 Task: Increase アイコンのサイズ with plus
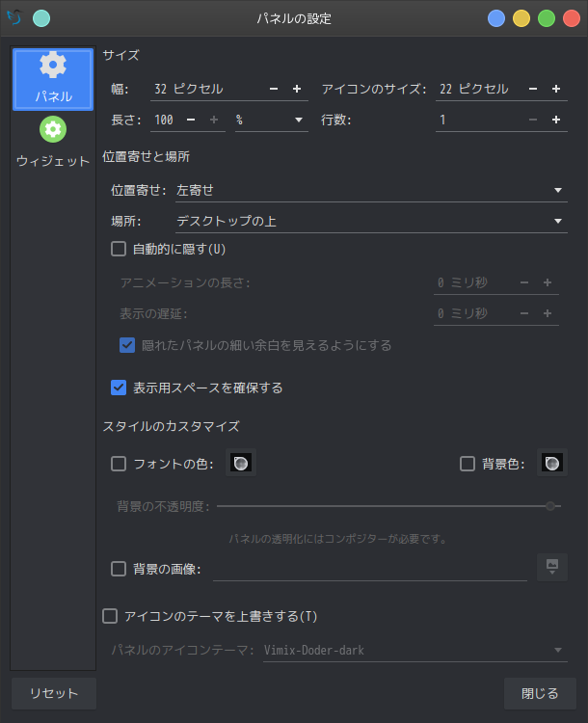tap(556, 89)
